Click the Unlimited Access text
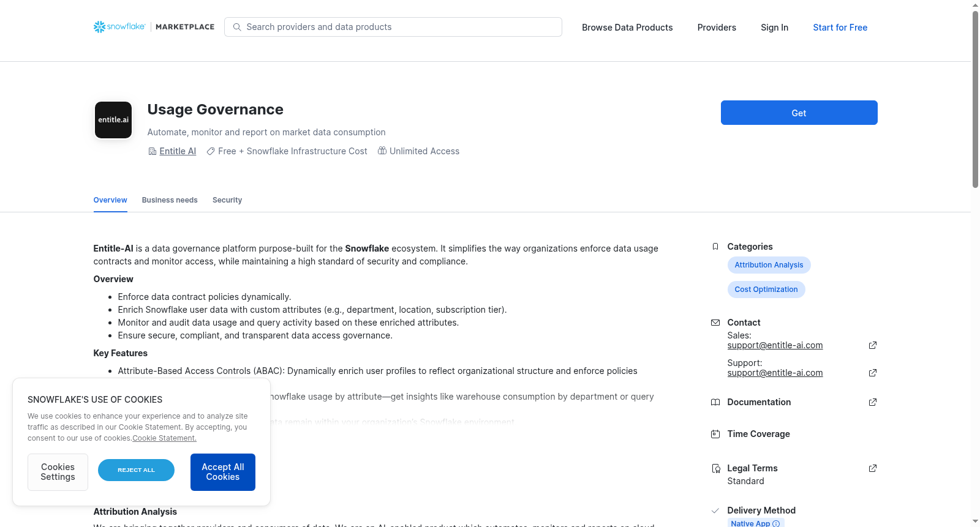Image resolution: width=980 pixels, height=527 pixels. 424,151
